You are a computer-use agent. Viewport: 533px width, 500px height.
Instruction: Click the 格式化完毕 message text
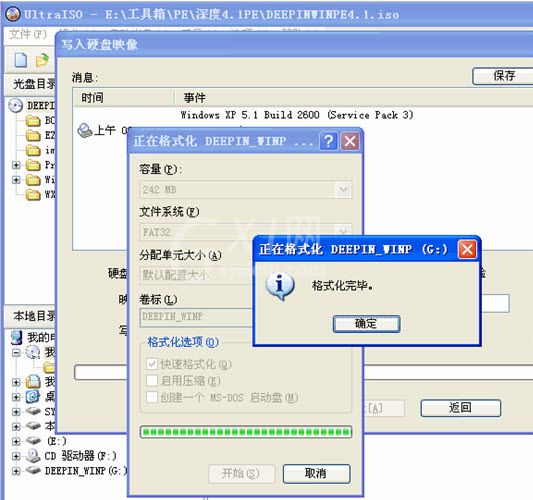point(342,286)
